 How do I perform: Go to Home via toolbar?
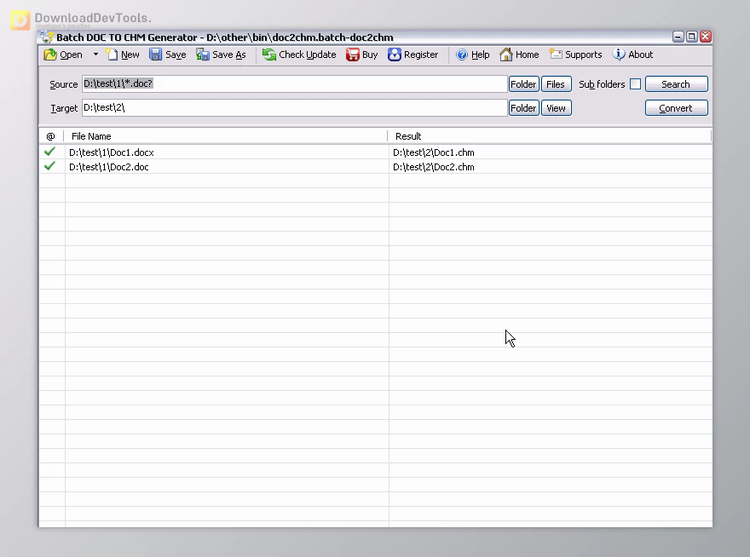click(519, 55)
